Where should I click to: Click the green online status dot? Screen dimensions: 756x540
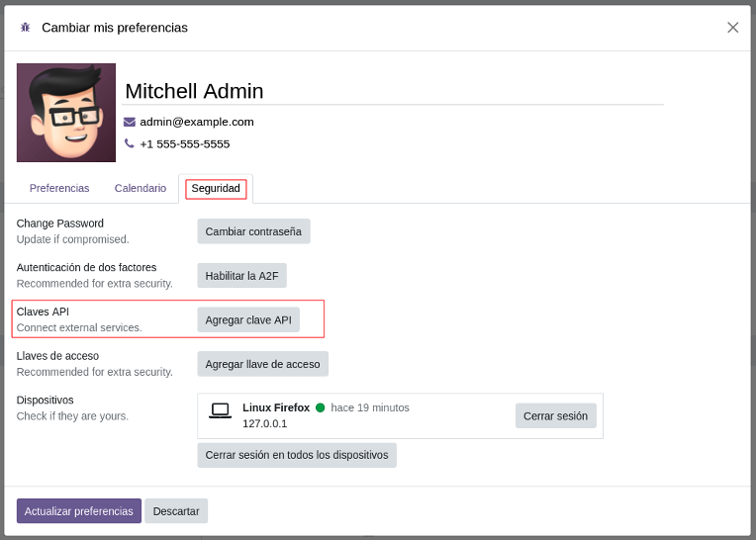coord(321,407)
